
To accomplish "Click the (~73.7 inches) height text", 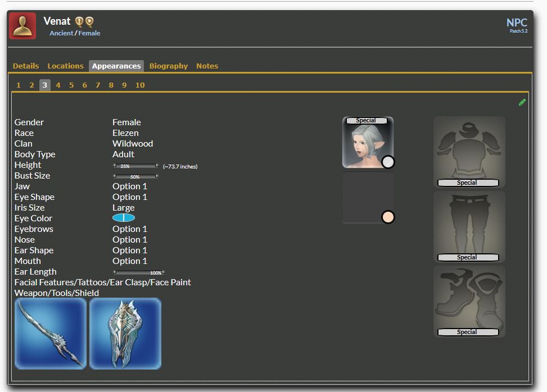I will 180,167.
